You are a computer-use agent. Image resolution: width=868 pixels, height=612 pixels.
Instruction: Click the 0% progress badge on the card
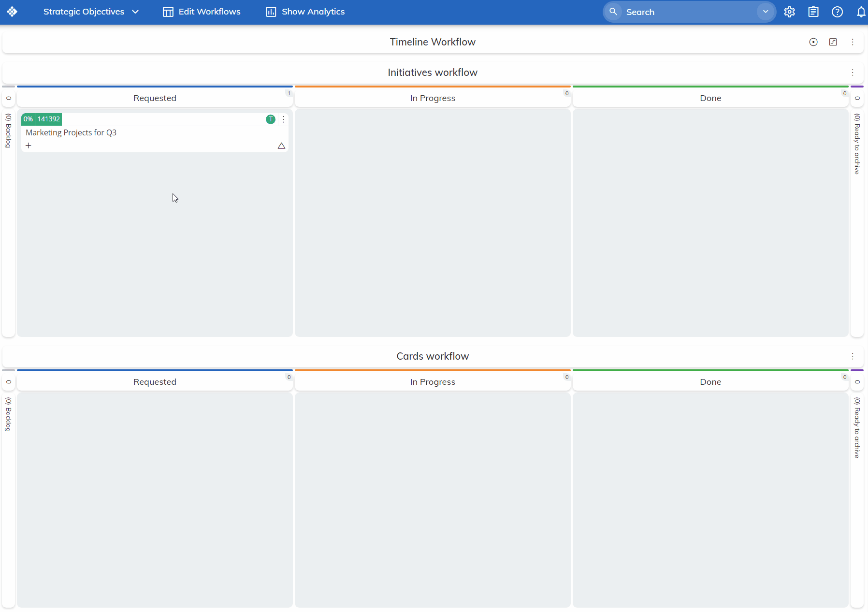pos(28,119)
